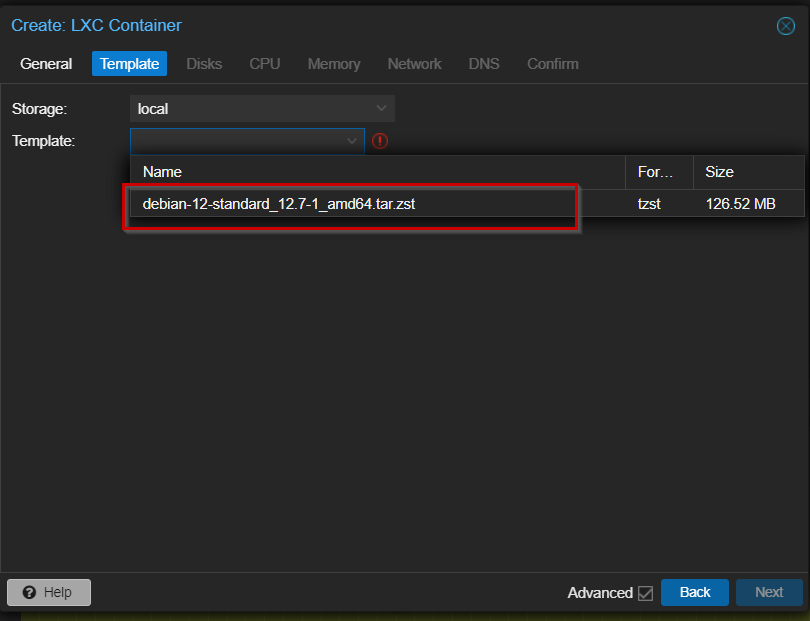Go Back to the previous step

(695, 592)
